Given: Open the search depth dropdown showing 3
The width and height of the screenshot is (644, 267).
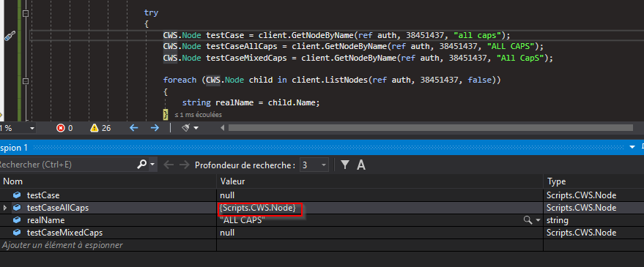Looking at the screenshot, I should 314,165.
